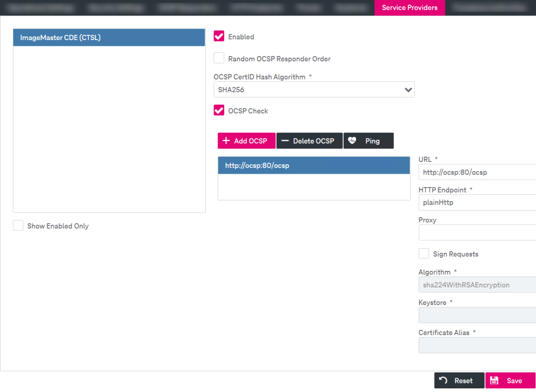Focus the HTTP Endpoint field
This screenshot has height=392, width=536.
pos(476,202)
